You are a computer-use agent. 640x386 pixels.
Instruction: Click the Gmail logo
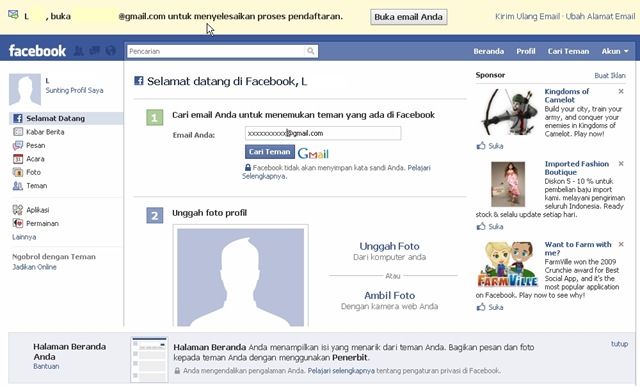click(313, 153)
